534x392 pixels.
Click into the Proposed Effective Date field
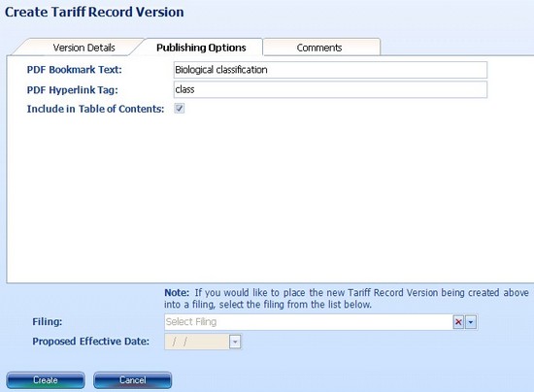[x=197, y=342]
